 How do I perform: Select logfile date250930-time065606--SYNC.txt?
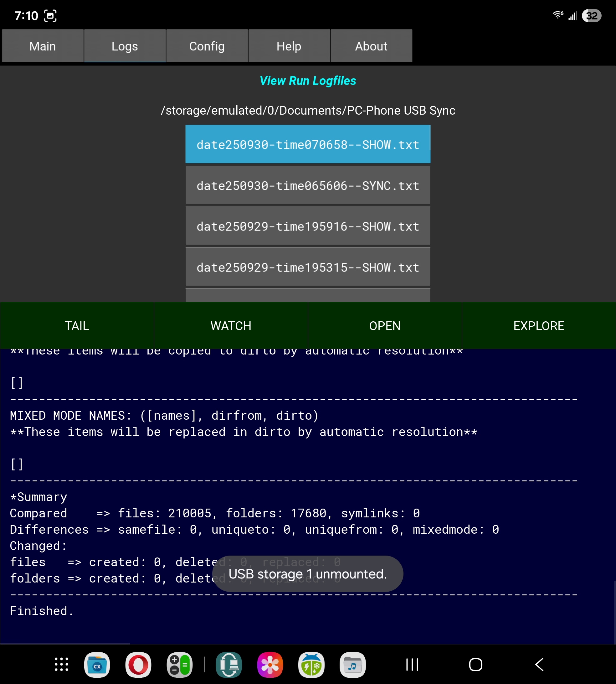coord(308,185)
